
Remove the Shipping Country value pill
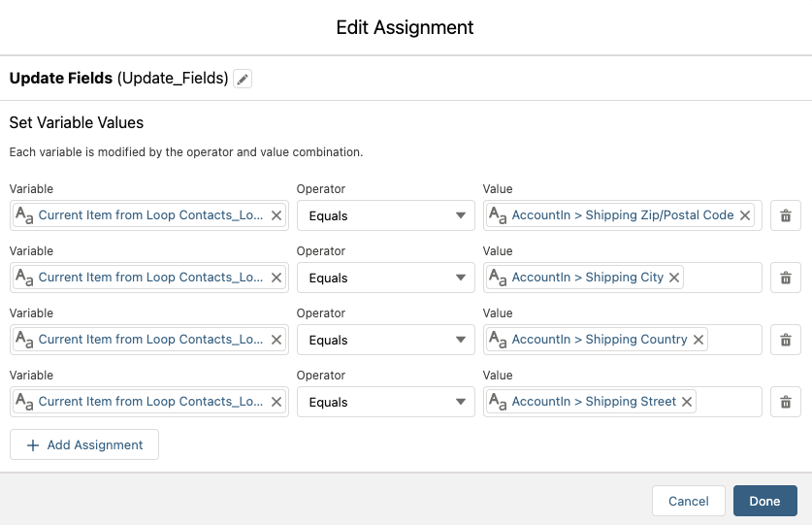click(x=698, y=340)
